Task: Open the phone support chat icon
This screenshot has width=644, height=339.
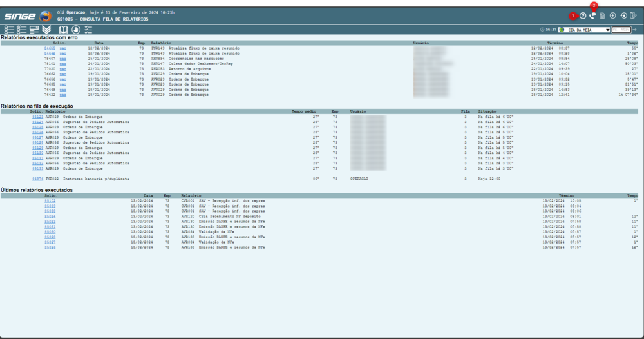Action: [592, 15]
